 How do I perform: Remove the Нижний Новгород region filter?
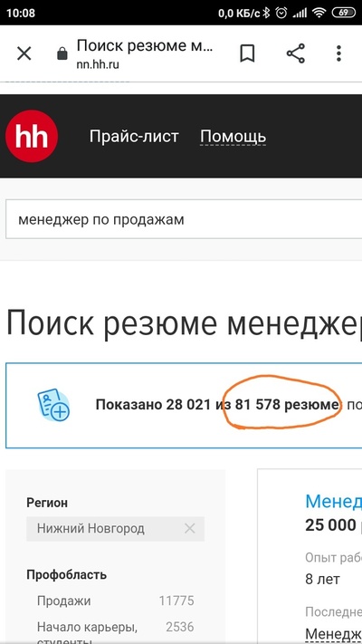coord(190,529)
